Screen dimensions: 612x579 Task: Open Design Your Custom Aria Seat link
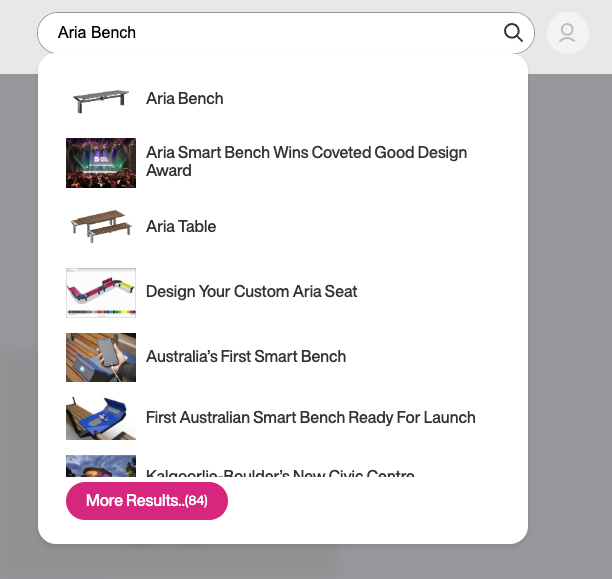(x=251, y=292)
